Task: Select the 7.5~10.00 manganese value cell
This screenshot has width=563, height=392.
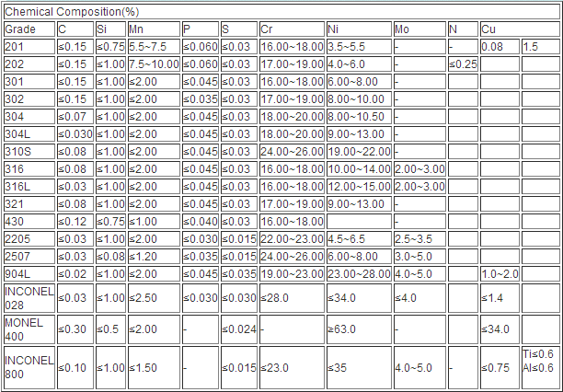Action: (153, 63)
